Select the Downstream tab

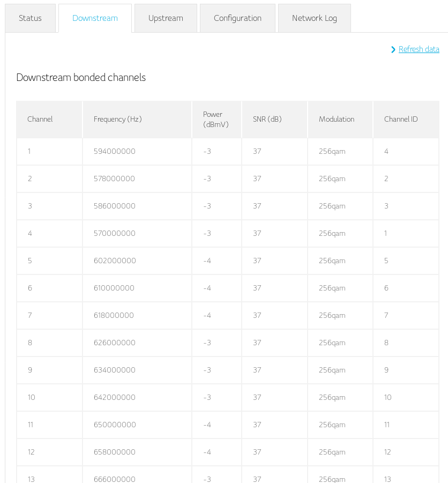pyautogui.click(x=95, y=18)
